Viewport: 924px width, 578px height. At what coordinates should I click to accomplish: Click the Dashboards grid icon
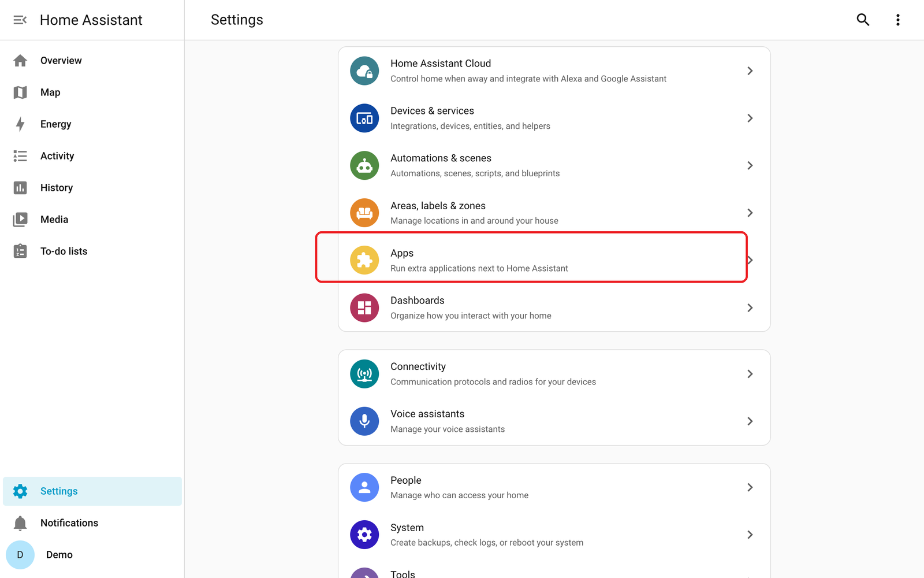pyautogui.click(x=364, y=307)
